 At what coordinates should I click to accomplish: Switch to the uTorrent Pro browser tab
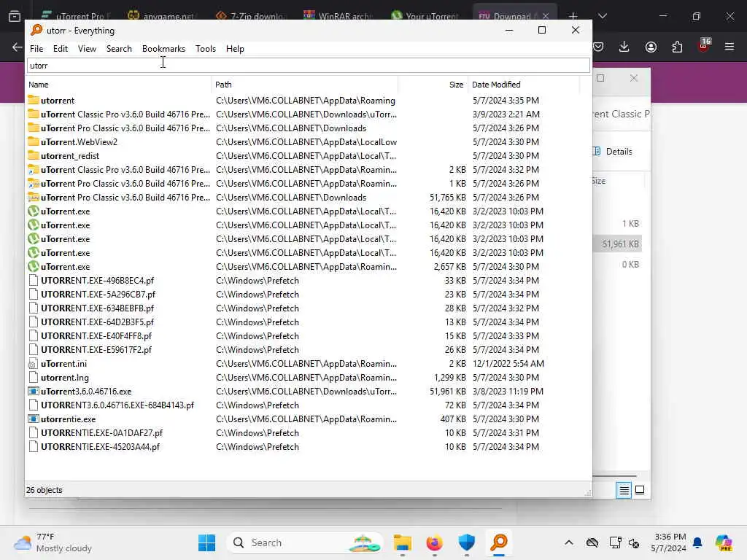pos(75,16)
